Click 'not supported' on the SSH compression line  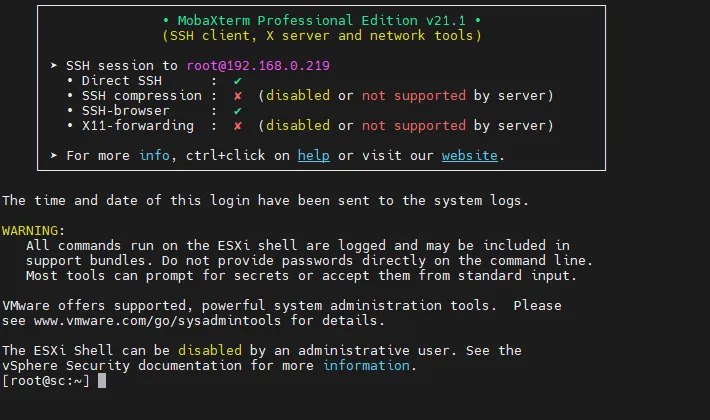click(413, 96)
